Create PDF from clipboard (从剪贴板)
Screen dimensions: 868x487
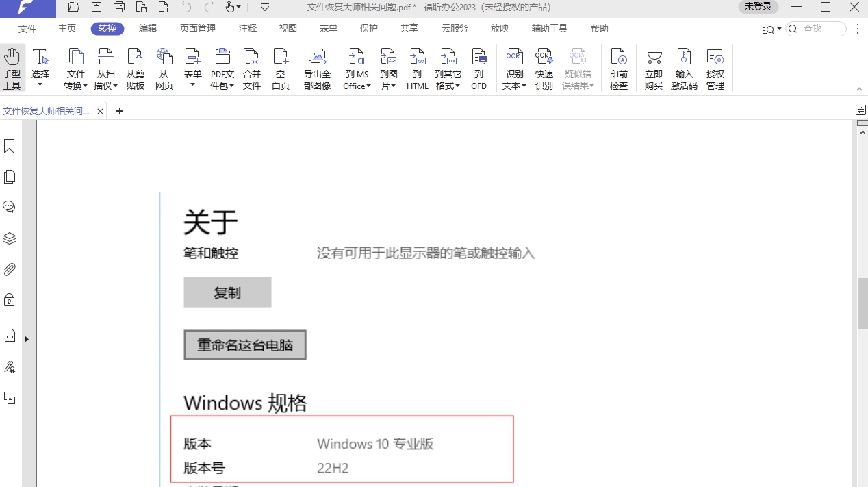coord(136,68)
